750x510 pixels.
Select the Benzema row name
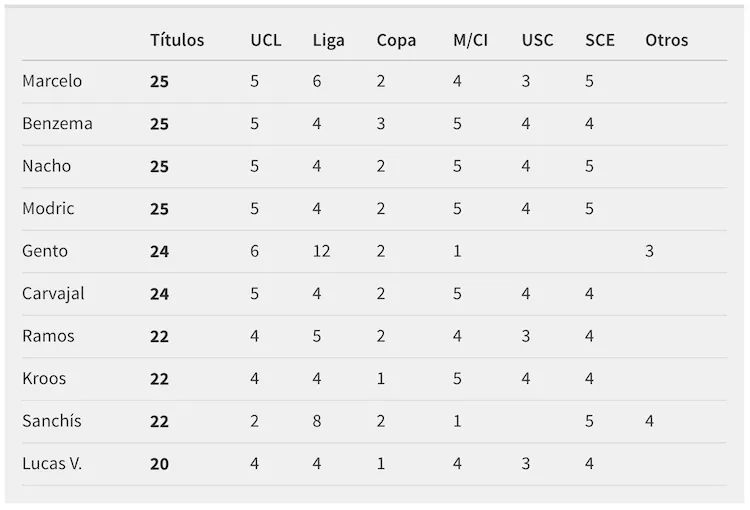57,123
